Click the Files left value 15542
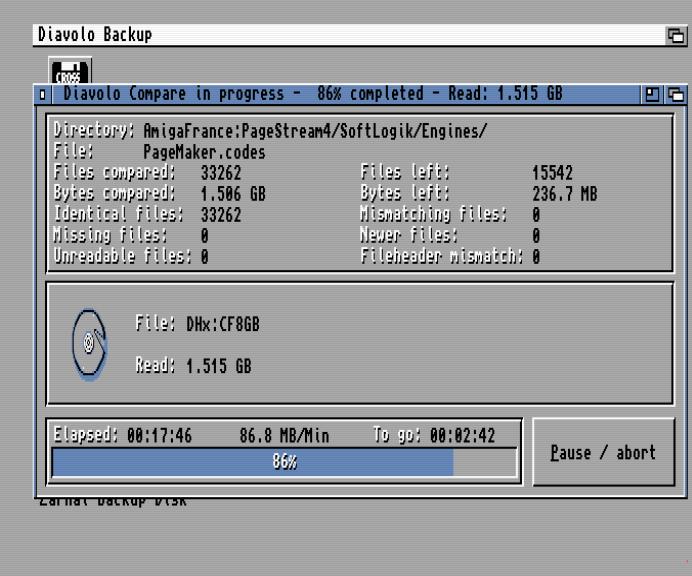The image size is (692, 576). tap(554, 171)
